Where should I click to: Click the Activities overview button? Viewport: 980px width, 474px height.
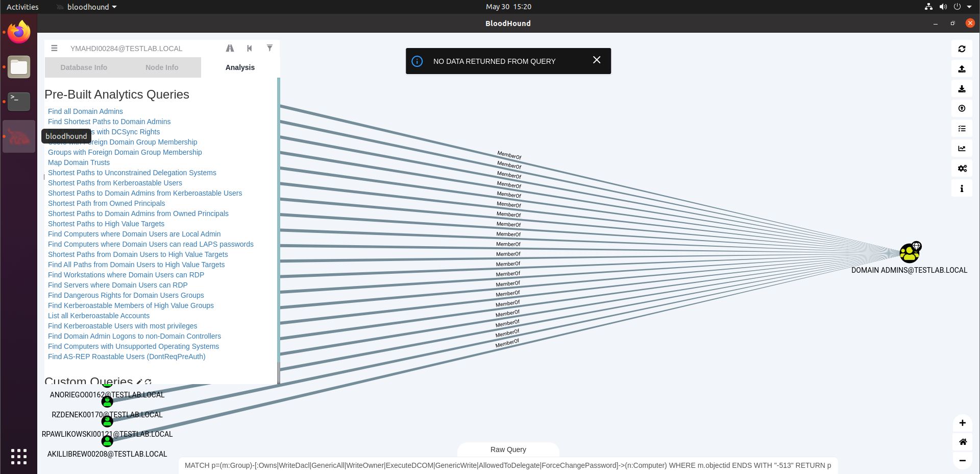pos(22,7)
